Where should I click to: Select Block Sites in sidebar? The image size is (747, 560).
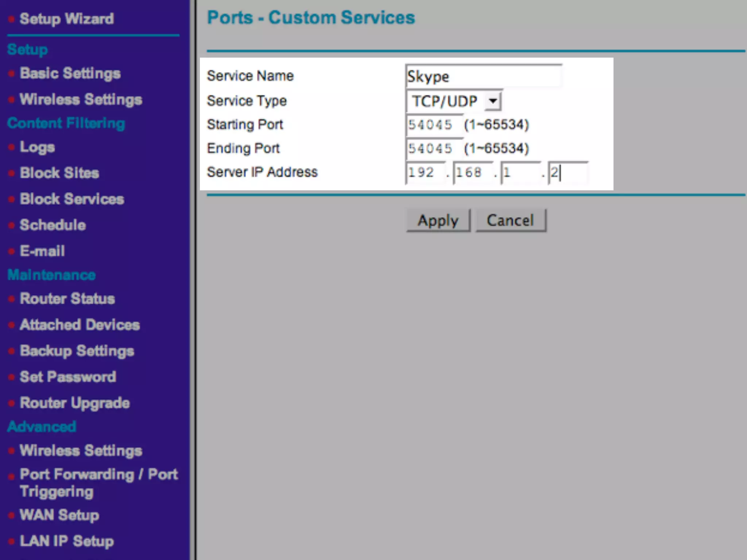coord(59,173)
